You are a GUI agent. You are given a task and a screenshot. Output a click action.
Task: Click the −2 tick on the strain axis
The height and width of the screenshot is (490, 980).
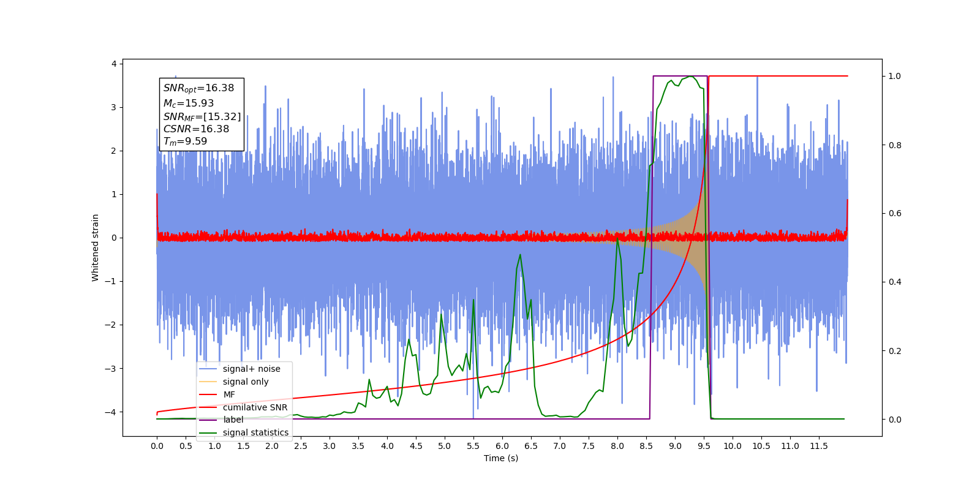(110, 325)
